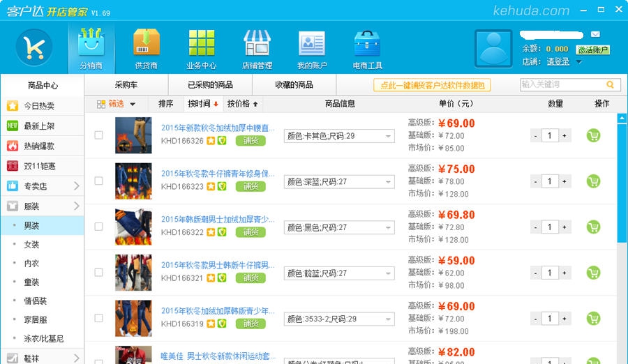Open the 颜色:深蓝;尺码:27 dropdown
The width and height of the screenshot is (628, 364).
point(339,182)
